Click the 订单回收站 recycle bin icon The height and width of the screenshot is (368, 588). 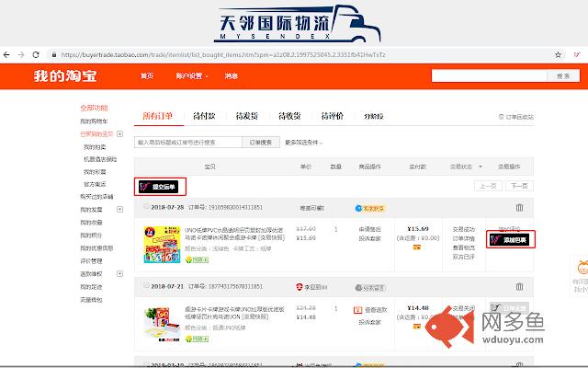click(x=501, y=117)
